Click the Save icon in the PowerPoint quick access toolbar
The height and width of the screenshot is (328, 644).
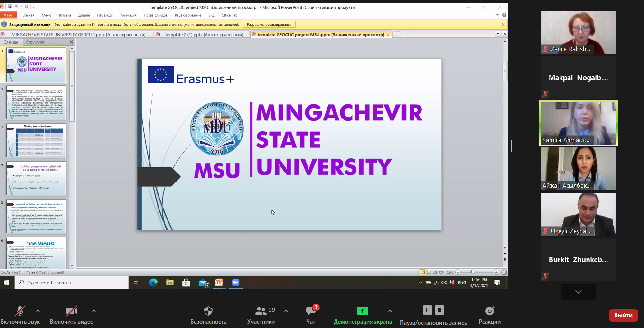(9, 7)
